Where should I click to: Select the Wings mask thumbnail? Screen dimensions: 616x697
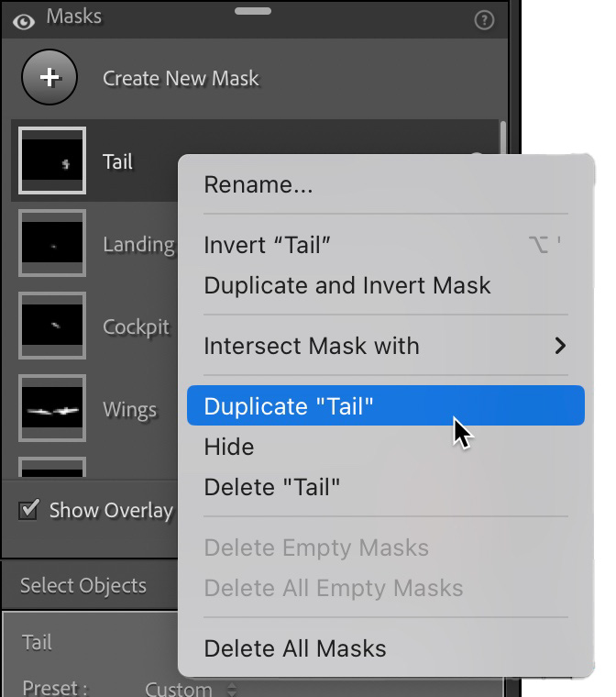pos(52,409)
